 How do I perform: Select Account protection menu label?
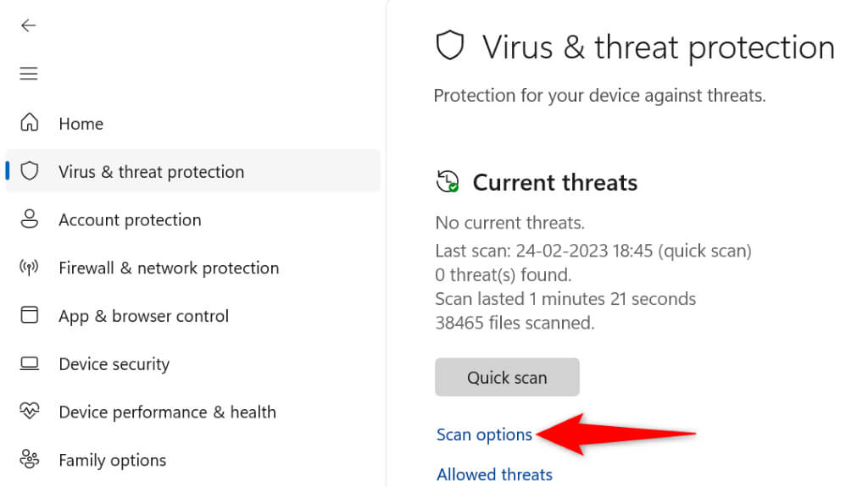(x=130, y=220)
